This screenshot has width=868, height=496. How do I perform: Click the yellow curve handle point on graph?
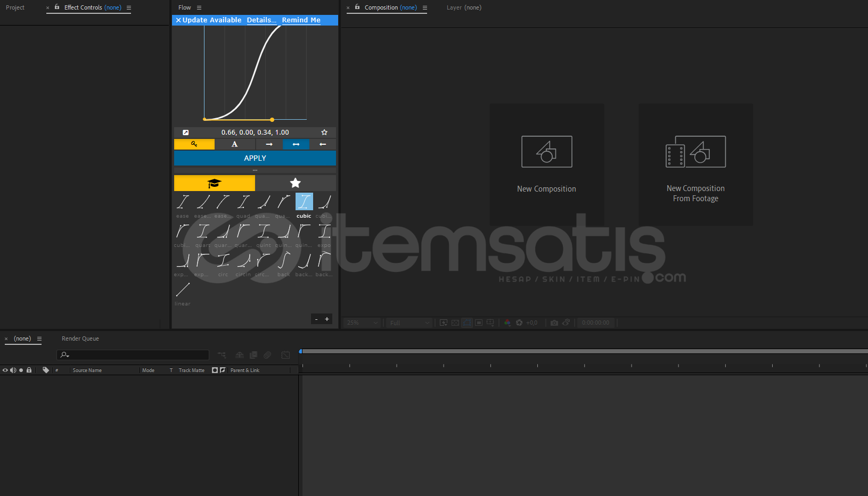[272, 120]
